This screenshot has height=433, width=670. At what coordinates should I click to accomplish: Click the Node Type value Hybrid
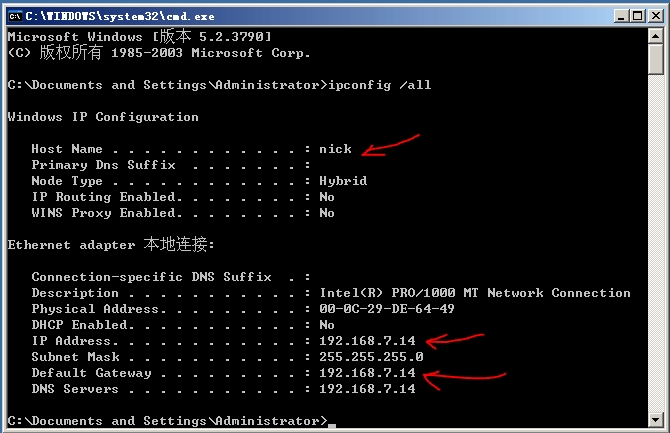click(343, 181)
